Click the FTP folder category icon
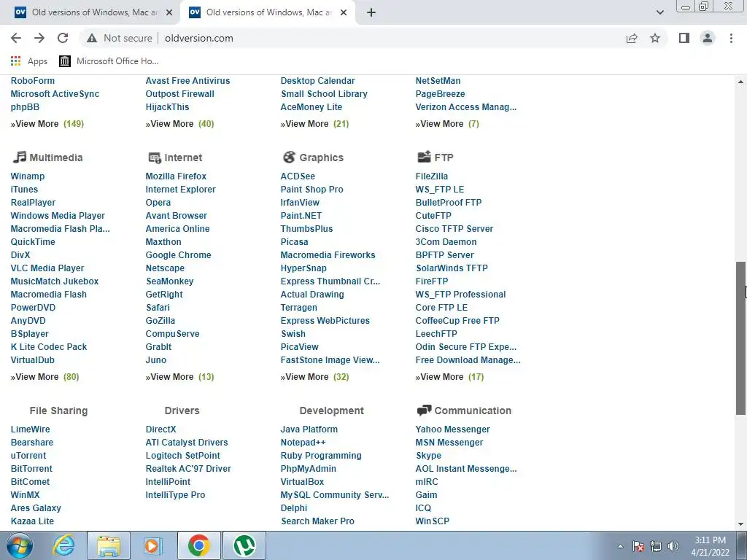Screen dimensions: 747x560 pos(424,157)
